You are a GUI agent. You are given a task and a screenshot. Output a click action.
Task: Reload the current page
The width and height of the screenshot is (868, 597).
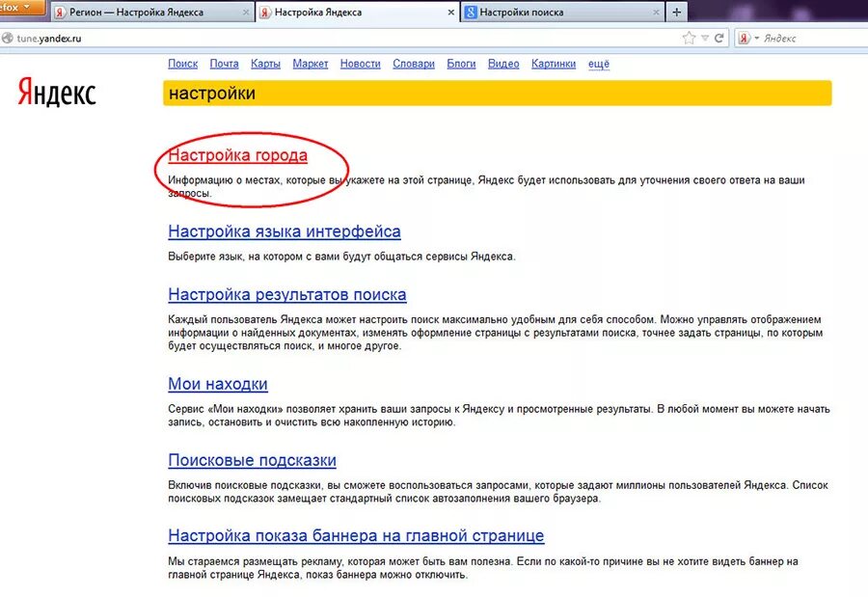click(719, 39)
